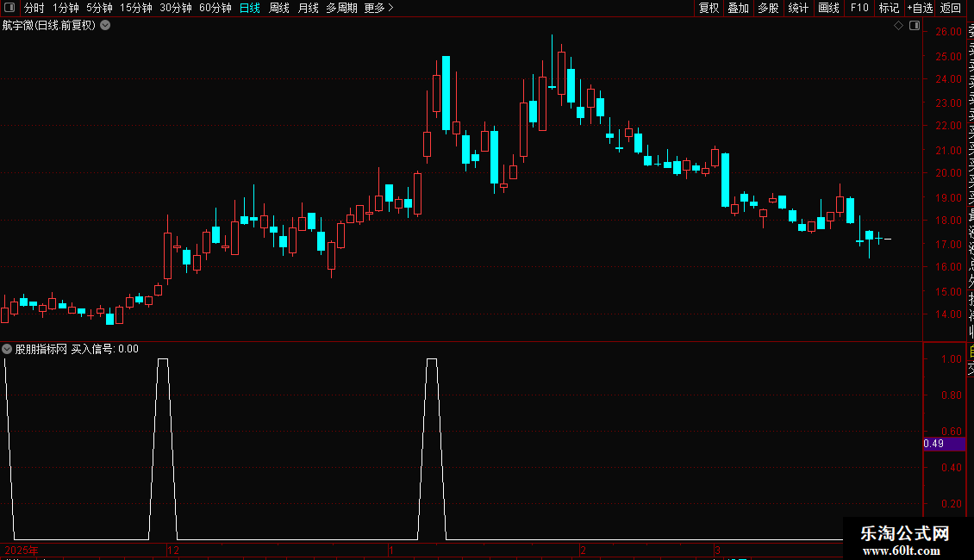Click the 复权 button
This screenshot has width=974, height=560.
click(709, 8)
